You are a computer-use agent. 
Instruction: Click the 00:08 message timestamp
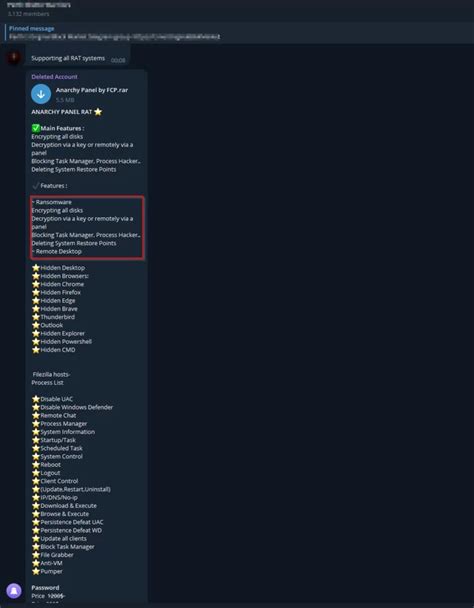pos(118,60)
